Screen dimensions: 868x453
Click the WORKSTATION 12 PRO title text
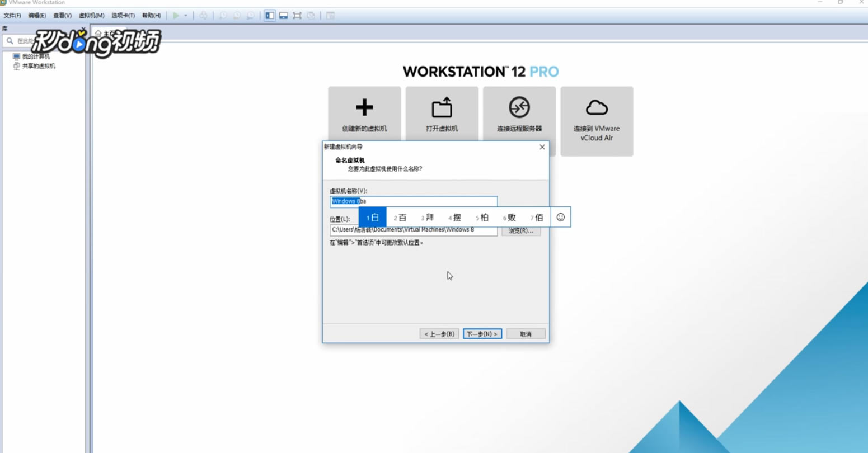481,72
